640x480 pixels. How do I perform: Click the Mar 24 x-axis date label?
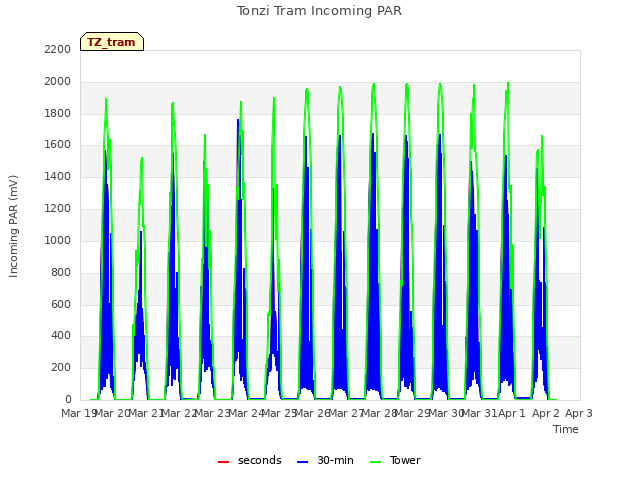click(x=246, y=413)
